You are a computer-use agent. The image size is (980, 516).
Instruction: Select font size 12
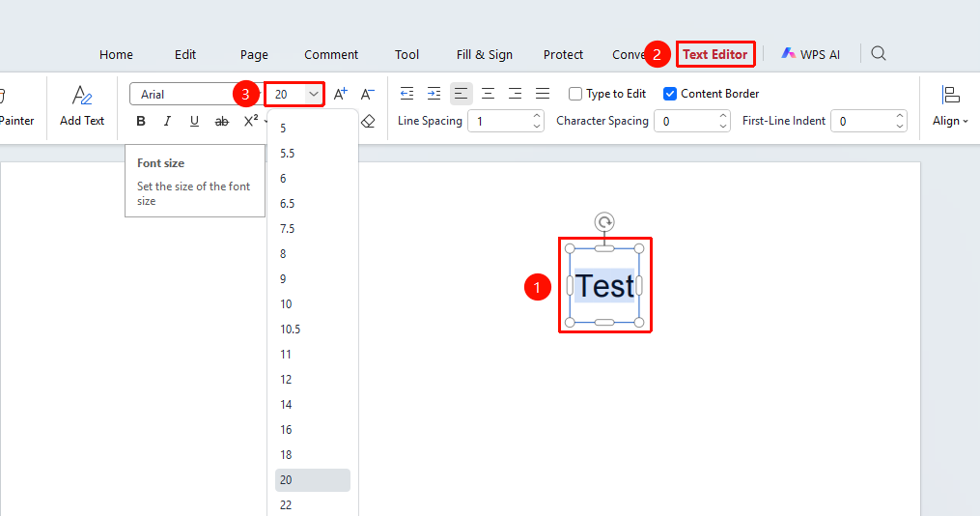(313, 380)
